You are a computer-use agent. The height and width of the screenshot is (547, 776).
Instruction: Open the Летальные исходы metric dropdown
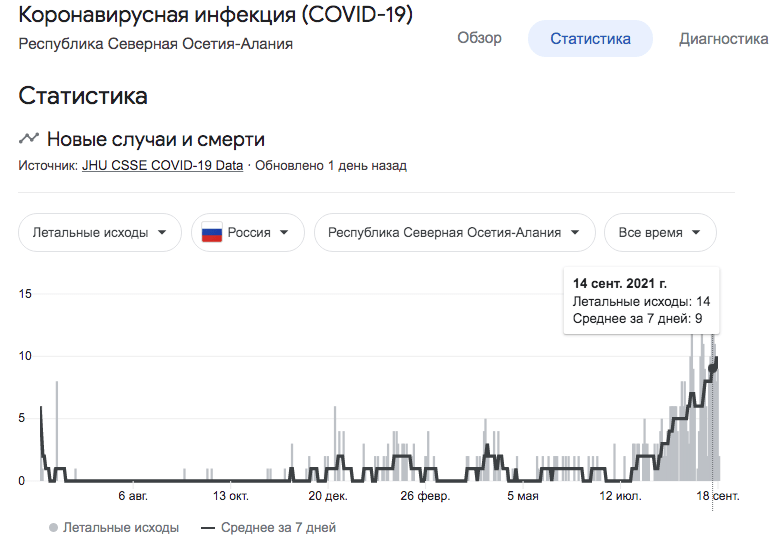tap(100, 233)
